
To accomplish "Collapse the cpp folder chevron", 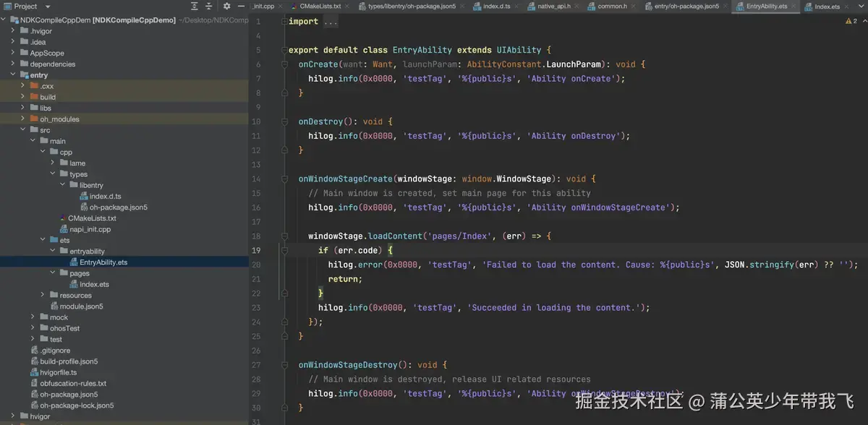I will (x=43, y=153).
